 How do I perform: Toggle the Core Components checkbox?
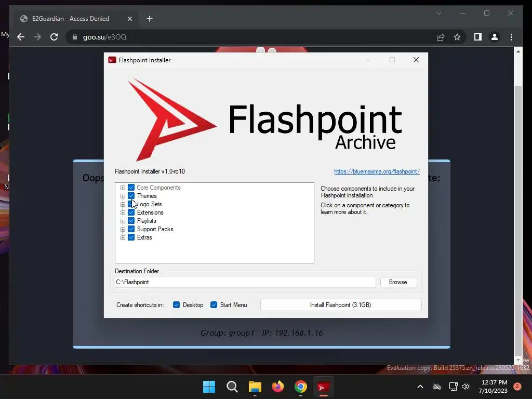[131, 187]
